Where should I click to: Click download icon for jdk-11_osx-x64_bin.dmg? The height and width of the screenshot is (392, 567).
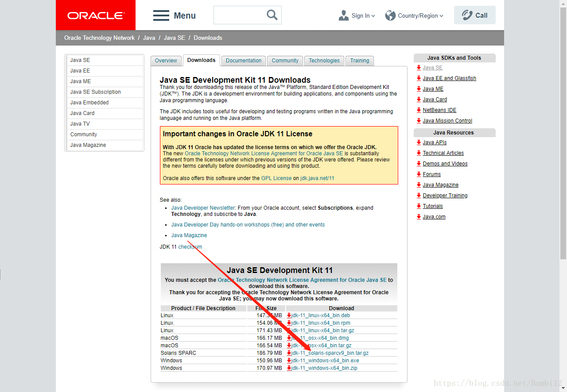[x=289, y=338]
